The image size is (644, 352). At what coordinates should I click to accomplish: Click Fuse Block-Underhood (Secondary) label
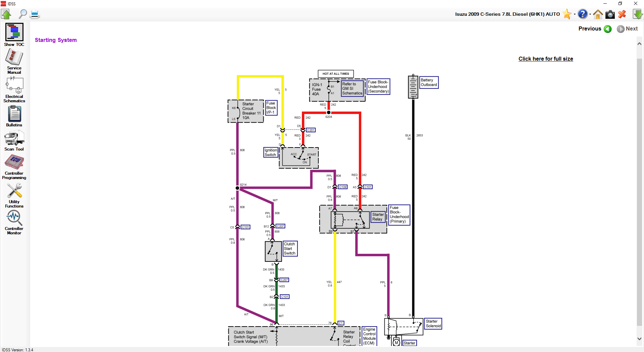click(x=378, y=86)
